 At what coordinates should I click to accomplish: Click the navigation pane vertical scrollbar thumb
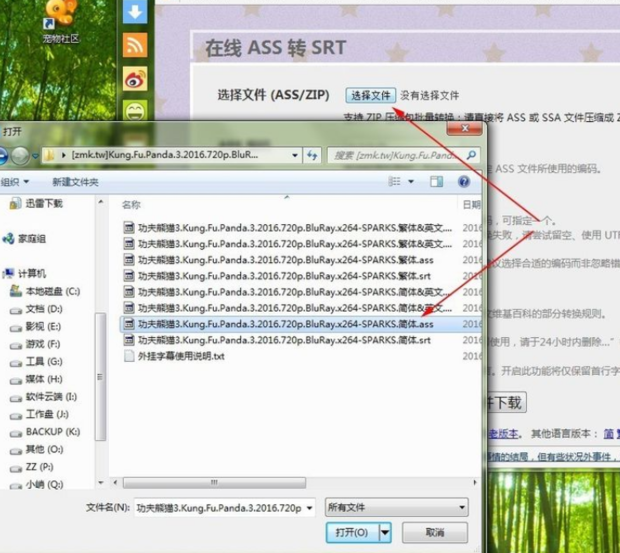click(100, 376)
